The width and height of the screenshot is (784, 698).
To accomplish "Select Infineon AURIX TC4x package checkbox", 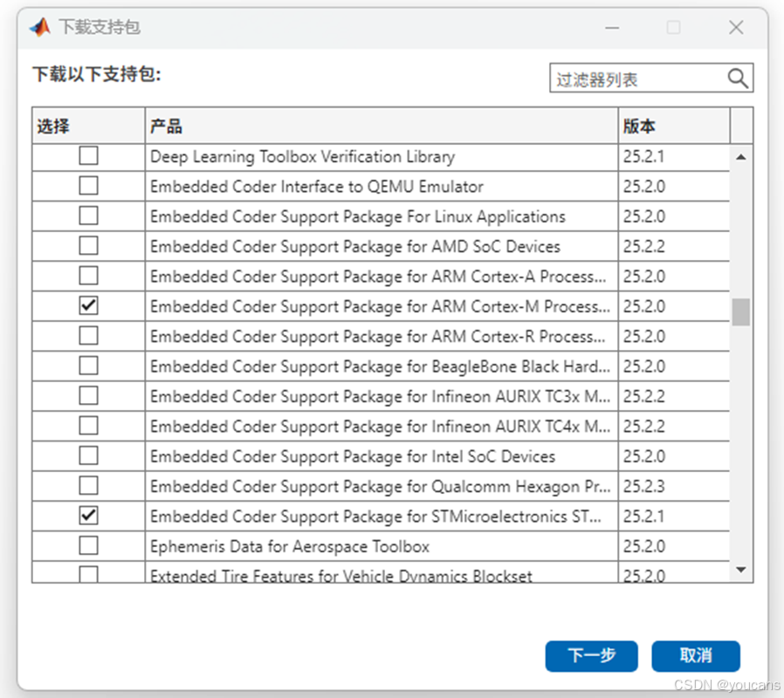I will point(88,426).
